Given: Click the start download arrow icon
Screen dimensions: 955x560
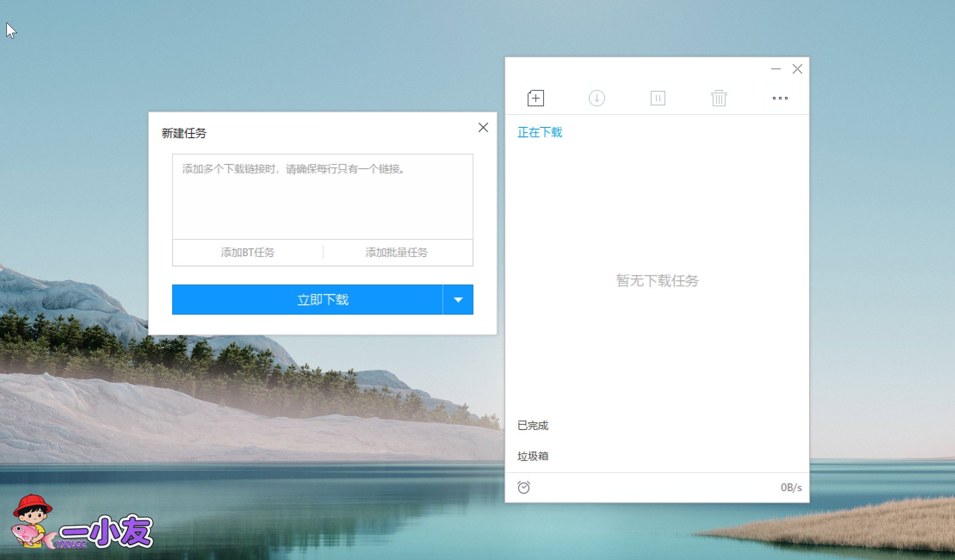Looking at the screenshot, I should (596, 98).
